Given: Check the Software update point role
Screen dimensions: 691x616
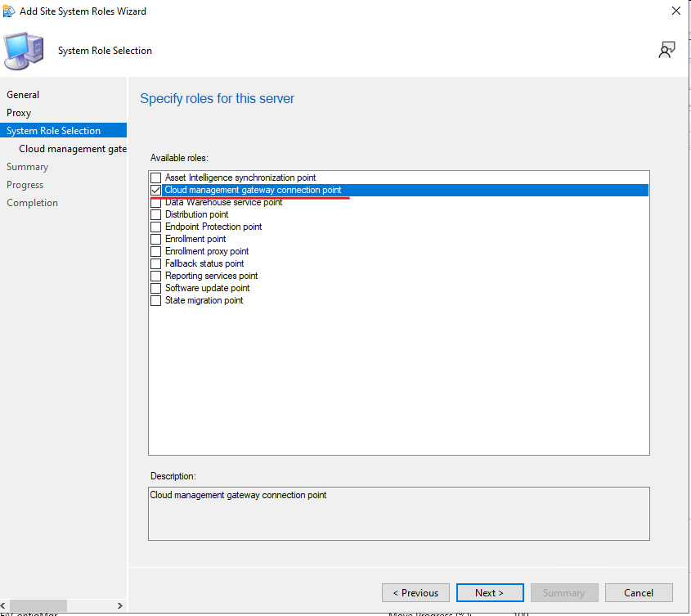Looking at the screenshot, I should coord(156,288).
